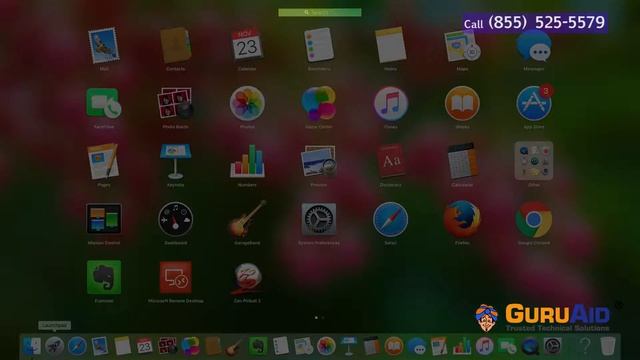The width and height of the screenshot is (640, 360).
Task: Open Photo Booth from the Dock
Action: coord(167,346)
